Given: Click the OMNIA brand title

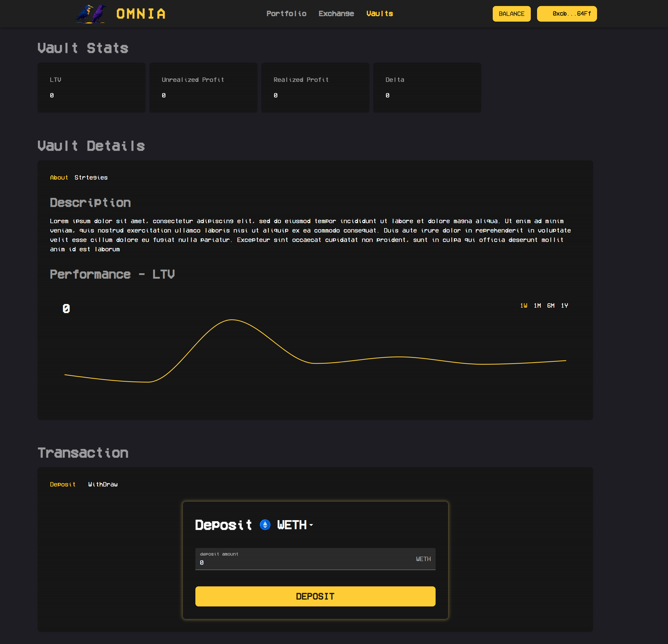Looking at the screenshot, I should point(141,14).
